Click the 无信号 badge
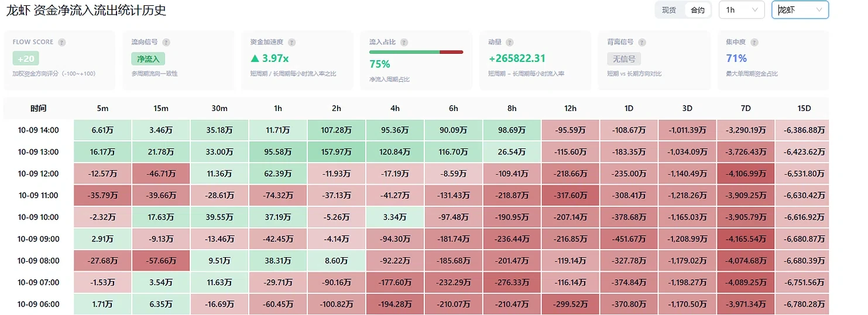Image resolution: width=868 pixels, height=315 pixels. [625, 59]
